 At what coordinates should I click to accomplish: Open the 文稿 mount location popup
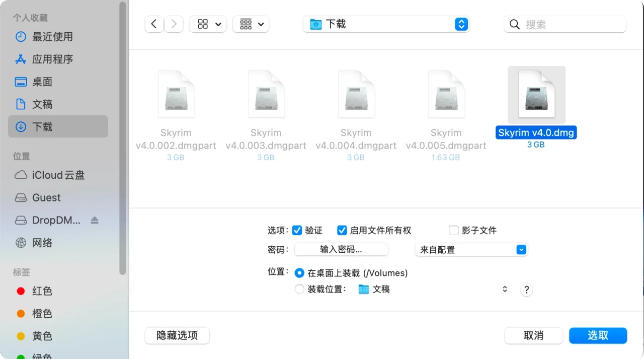point(433,289)
